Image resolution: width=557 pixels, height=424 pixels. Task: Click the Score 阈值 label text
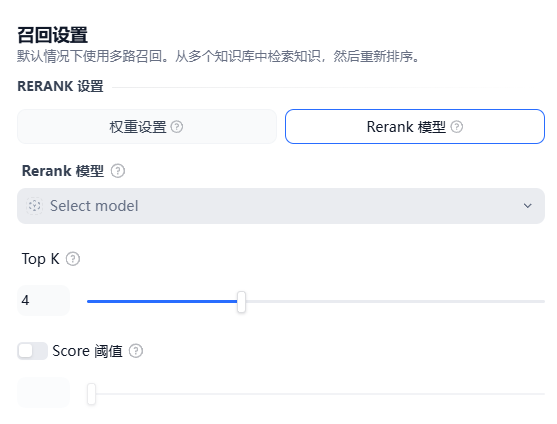tap(87, 351)
